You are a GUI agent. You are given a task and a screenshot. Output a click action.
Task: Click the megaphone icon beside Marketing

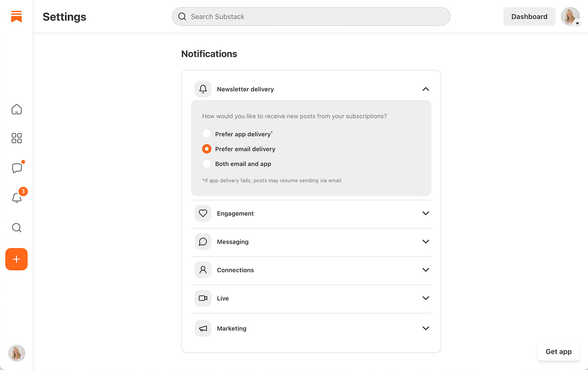click(203, 328)
